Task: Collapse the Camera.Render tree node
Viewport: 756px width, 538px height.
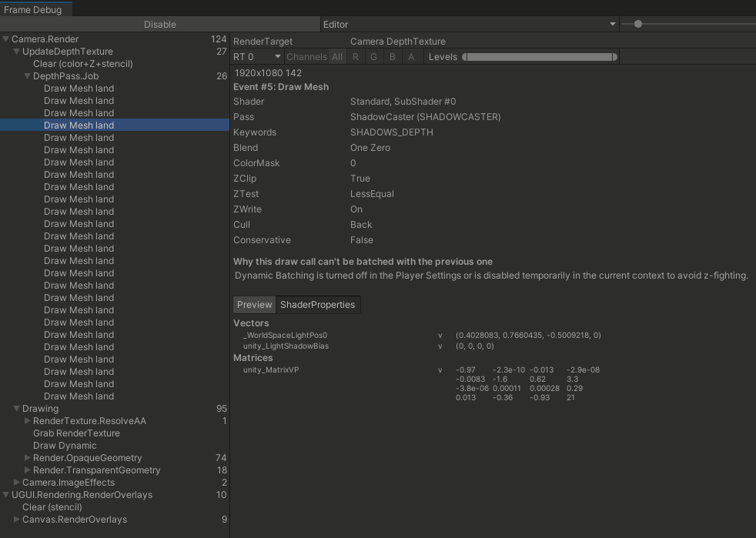Action: (6, 39)
